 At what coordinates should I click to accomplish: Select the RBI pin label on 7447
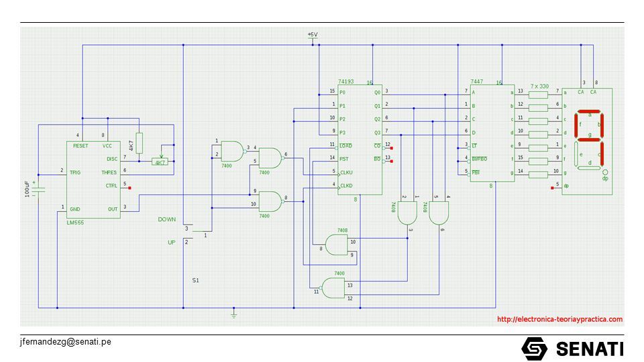click(x=476, y=172)
